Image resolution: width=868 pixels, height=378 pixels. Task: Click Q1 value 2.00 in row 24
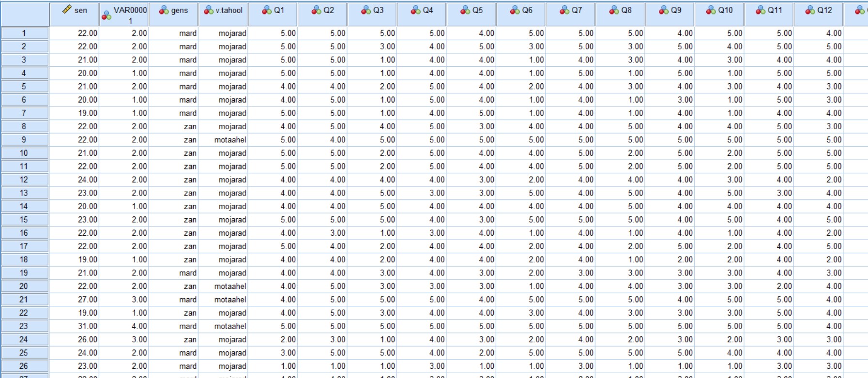click(x=288, y=339)
